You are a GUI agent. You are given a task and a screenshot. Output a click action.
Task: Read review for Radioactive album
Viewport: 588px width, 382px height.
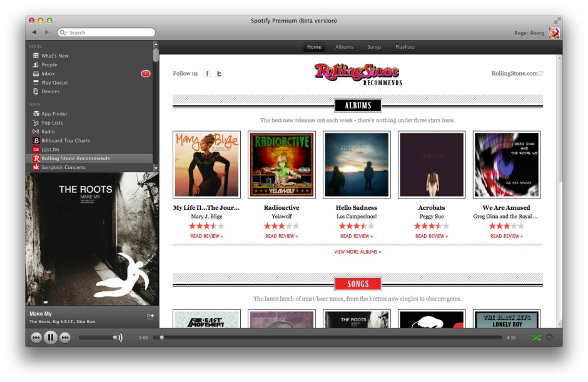281,236
